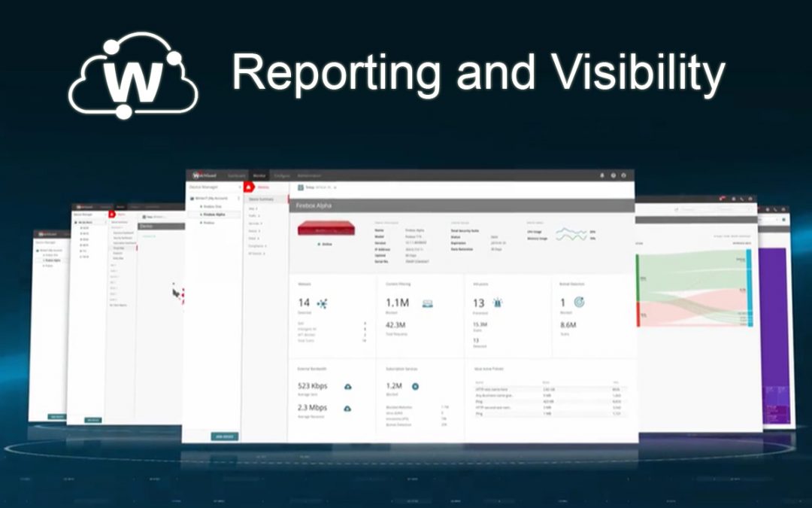Click the cloud icon next to 523 Kbps
Image resolution: width=812 pixels, height=508 pixels.
[x=348, y=386]
